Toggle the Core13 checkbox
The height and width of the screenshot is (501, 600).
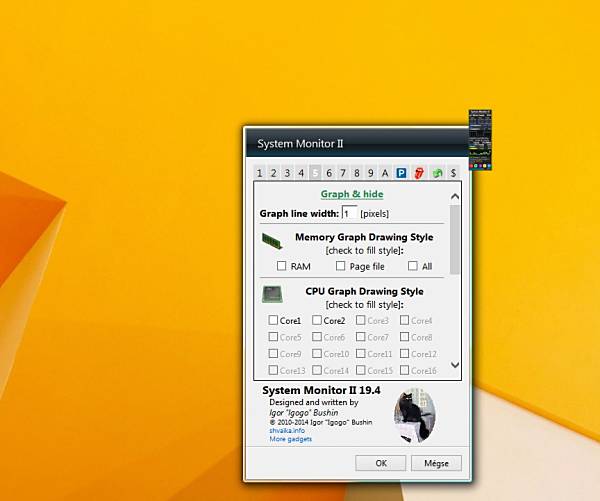[273, 370]
